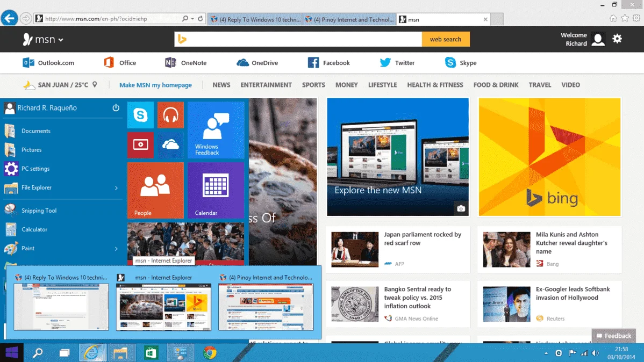Click the Windows Start button
The width and height of the screenshot is (644, 362).
(11, 352)
